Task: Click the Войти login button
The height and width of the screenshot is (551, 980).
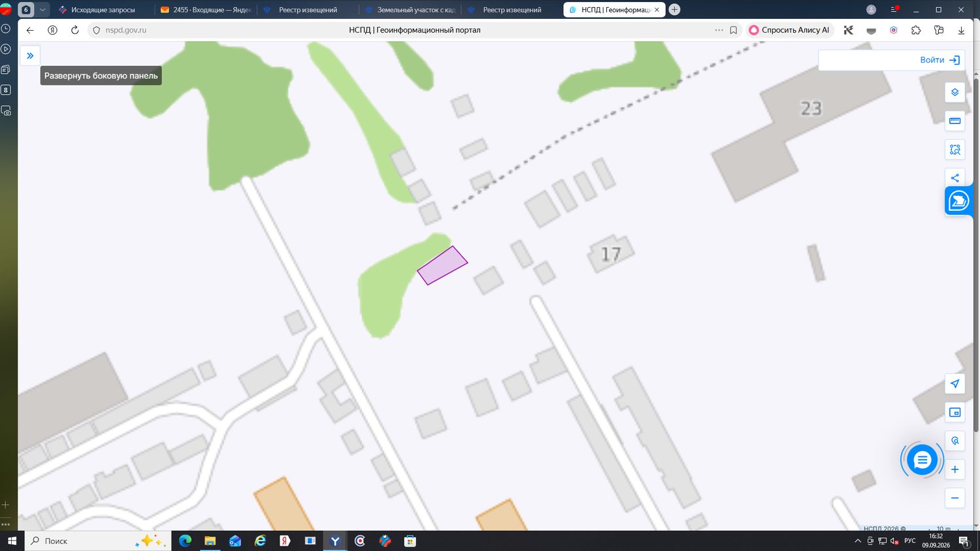Action: (939, 60)
